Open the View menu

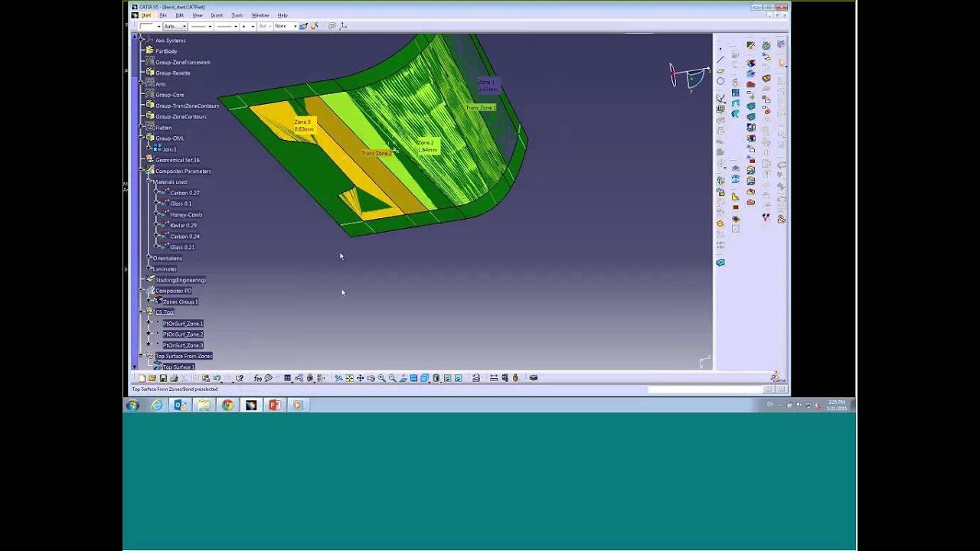pyautogui.click(x=198, y=15)
